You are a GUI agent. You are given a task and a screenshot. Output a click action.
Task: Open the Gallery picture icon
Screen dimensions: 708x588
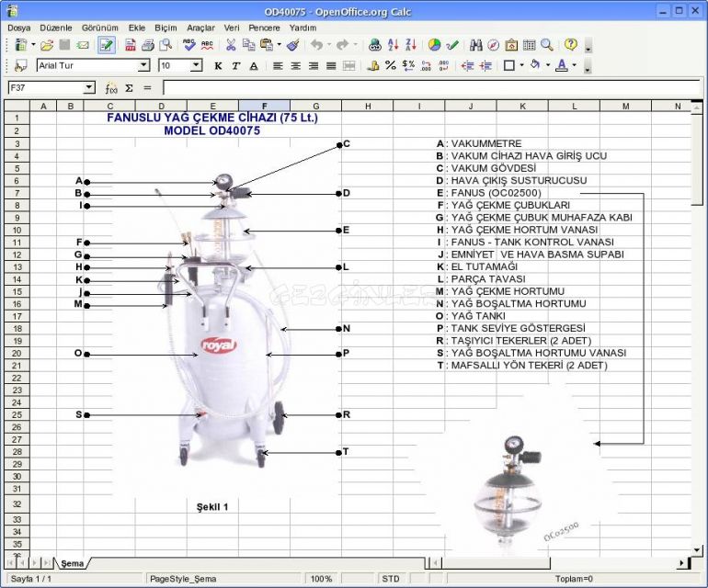(x=511, y=45)
